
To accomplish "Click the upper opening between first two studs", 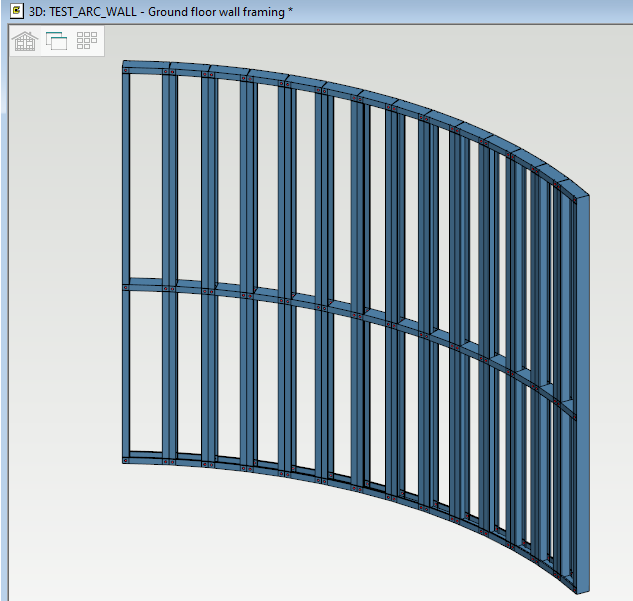I will pos(146,180).
